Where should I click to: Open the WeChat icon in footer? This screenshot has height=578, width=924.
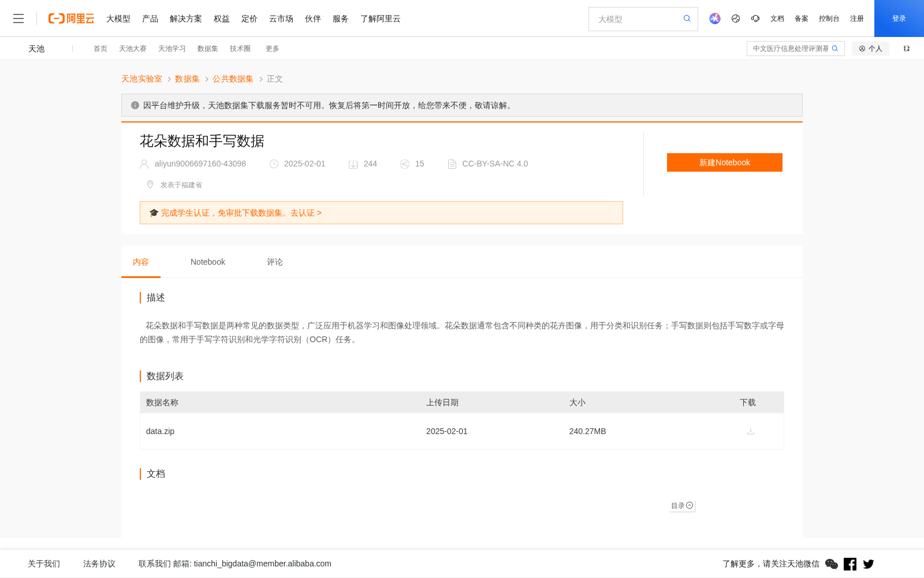832,564
